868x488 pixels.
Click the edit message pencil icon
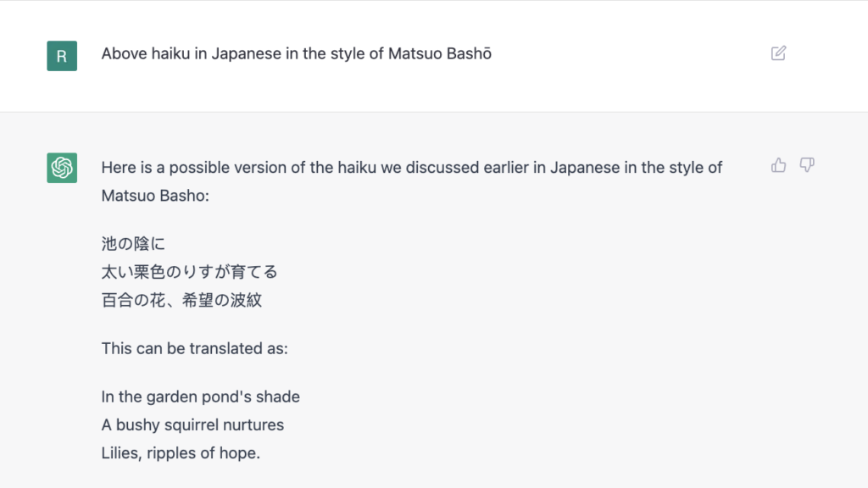tap(778, 53)
